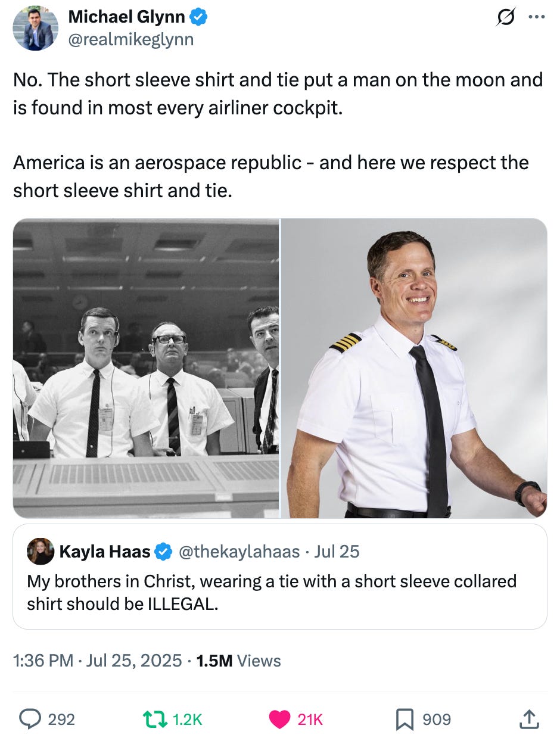Like the tweet with the heart icon

(x=279, y=720)
